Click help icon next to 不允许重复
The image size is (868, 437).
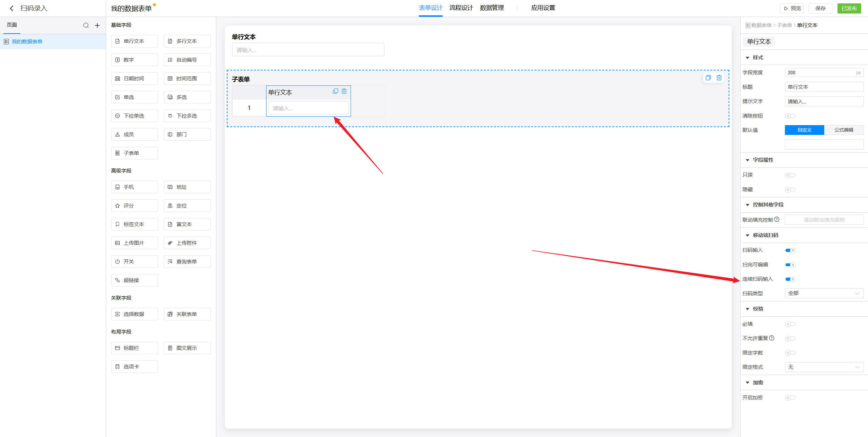(772, 338)
